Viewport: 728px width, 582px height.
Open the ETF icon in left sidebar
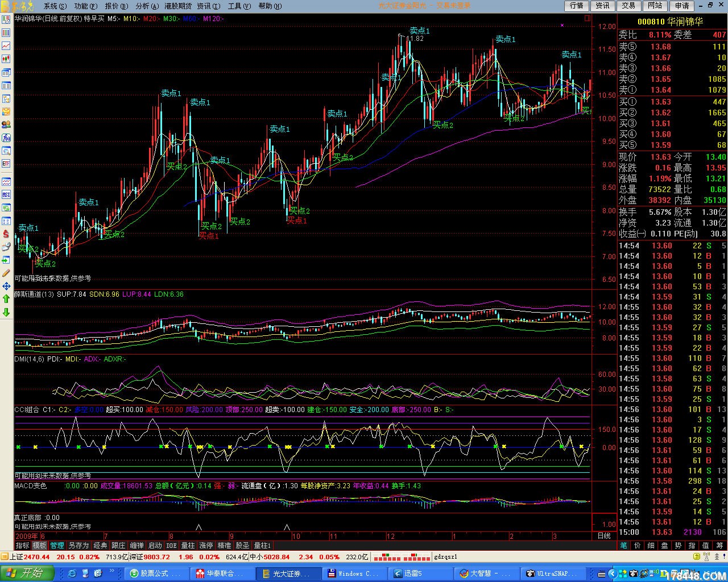coord(6,164)
